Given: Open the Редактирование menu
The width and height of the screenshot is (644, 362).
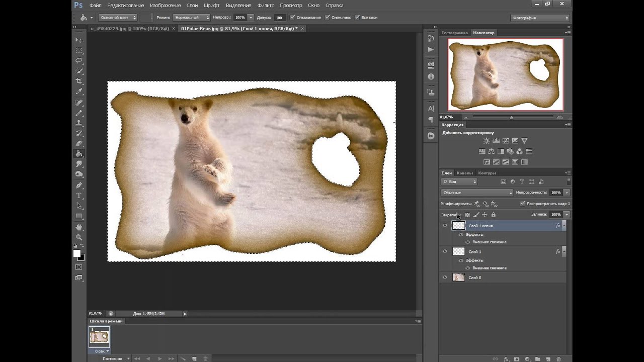Looking at the screenshot, I should coord(125,6).
